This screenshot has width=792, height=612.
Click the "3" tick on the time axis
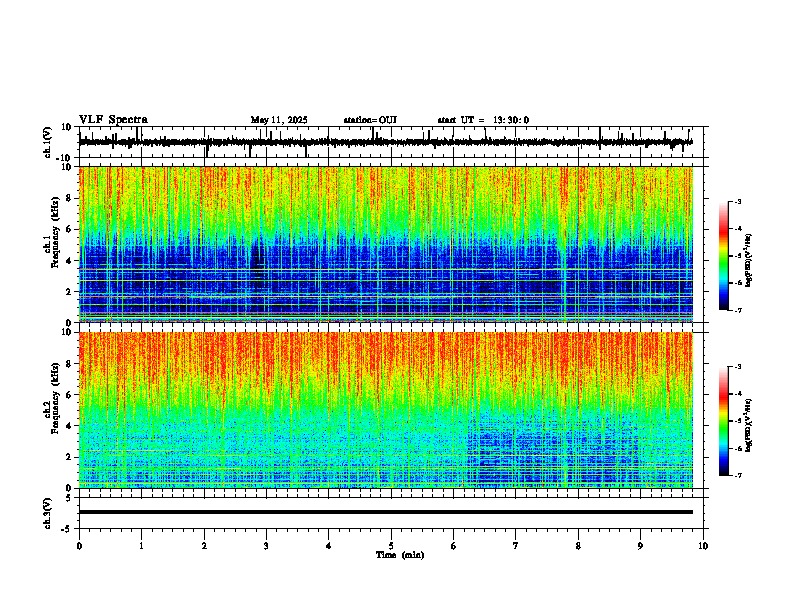coord(266,546)
